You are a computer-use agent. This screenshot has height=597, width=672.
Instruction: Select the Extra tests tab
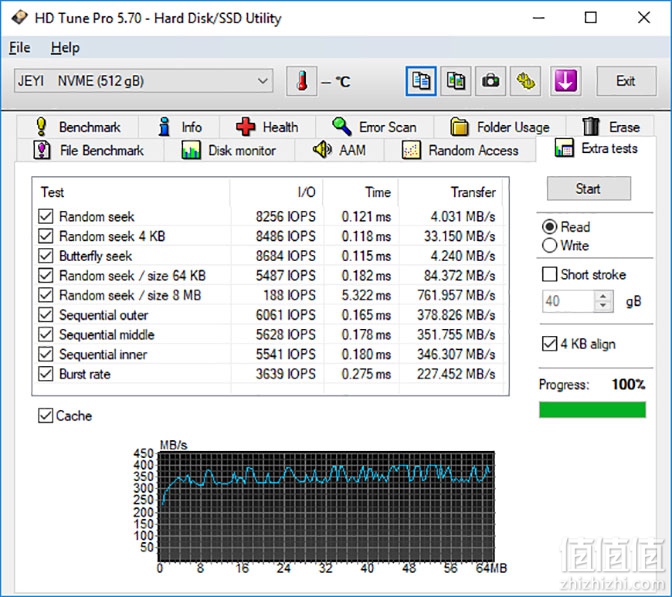[596, 148]
